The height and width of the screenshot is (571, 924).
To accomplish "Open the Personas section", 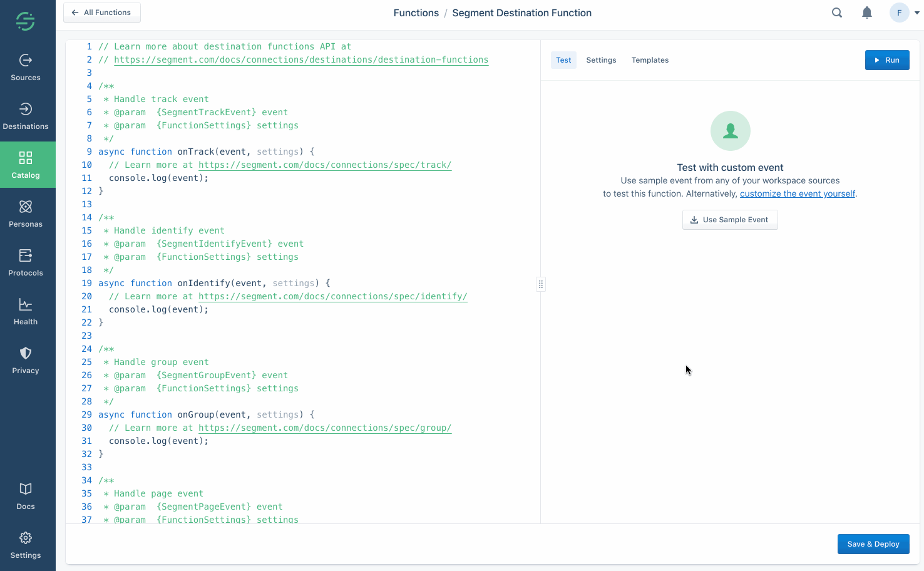I will click(25, 213).
